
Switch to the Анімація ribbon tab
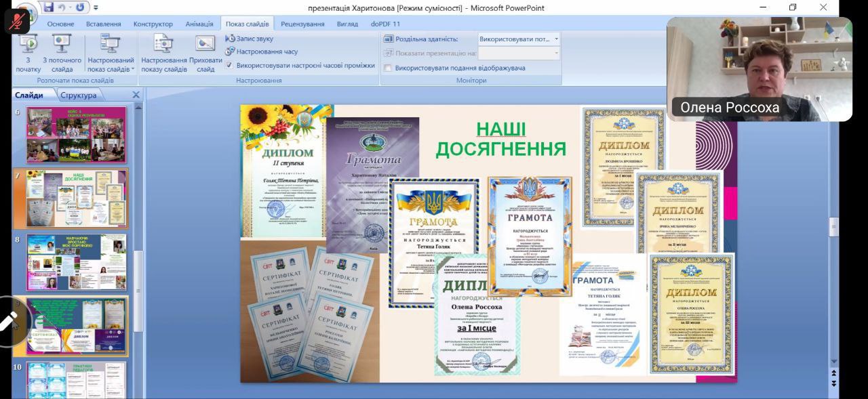coord(199,24)
